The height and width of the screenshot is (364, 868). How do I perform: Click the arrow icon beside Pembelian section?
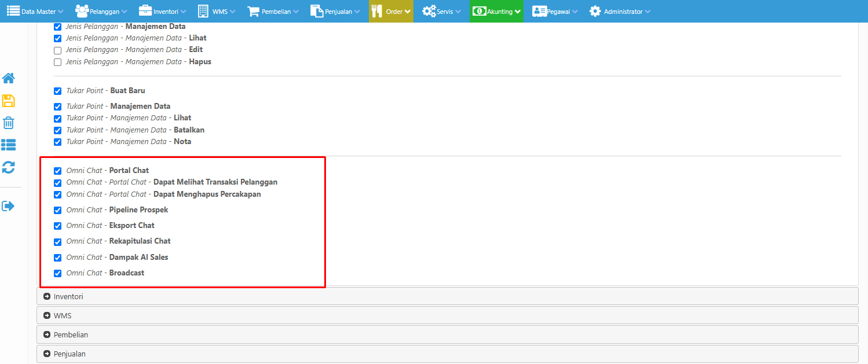(x=47, y=334)
